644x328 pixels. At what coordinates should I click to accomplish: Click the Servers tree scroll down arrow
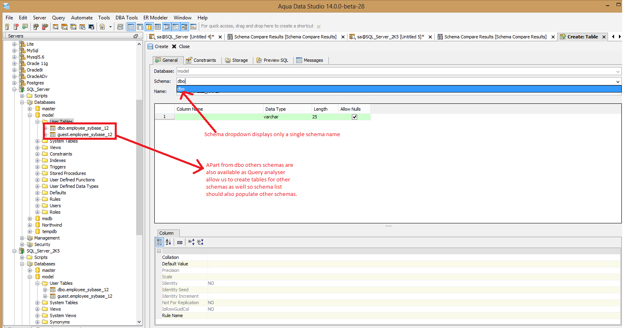pyautogui.click(x=139, y=322)
